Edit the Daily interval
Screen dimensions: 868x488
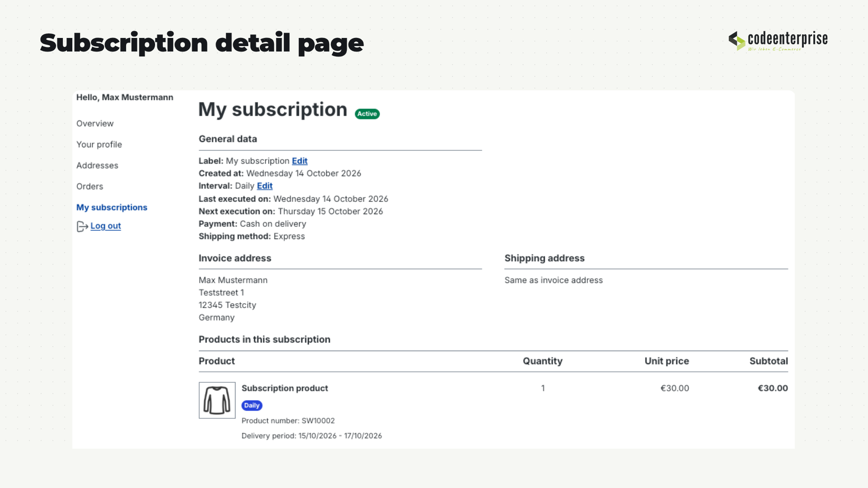coord(265,186)
